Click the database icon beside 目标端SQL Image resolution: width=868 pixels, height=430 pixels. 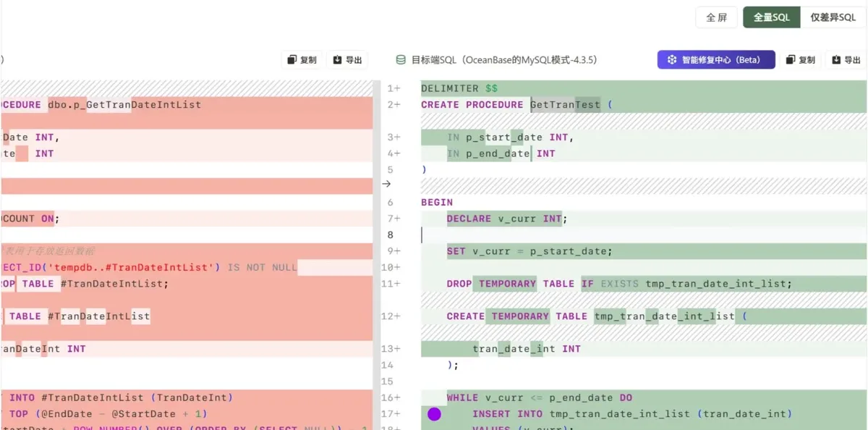[401, 60]
